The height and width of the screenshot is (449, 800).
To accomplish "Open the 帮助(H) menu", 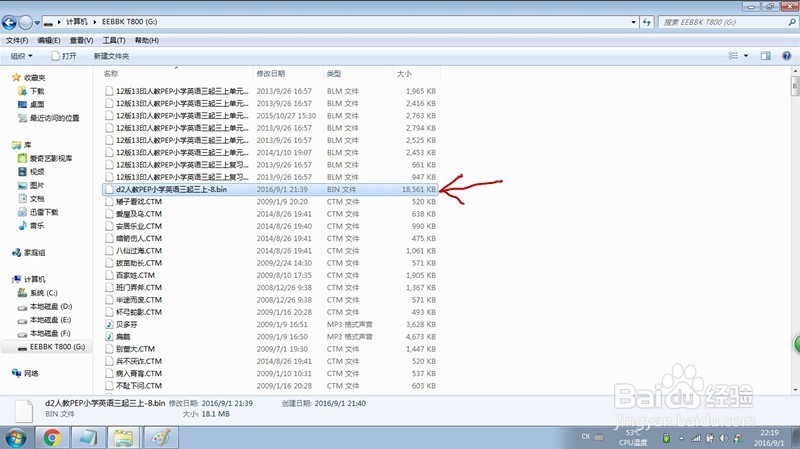I will [146, 40].
